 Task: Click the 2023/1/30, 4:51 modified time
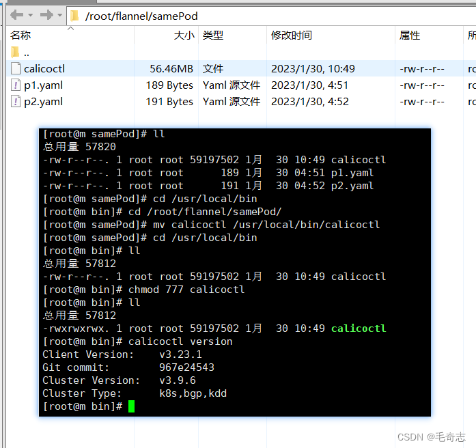[x=309, y=85]
